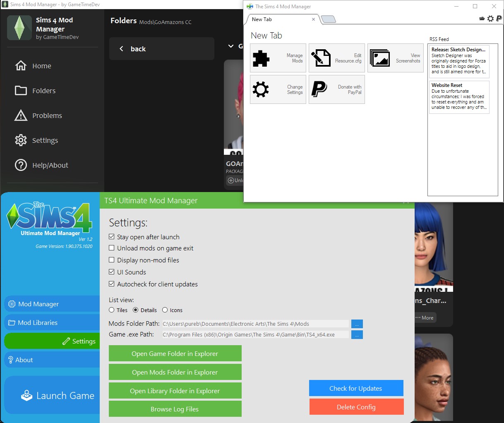Click the Launch Game joystick button
This screenshot has width=504, height=423.
pos(52,395)
